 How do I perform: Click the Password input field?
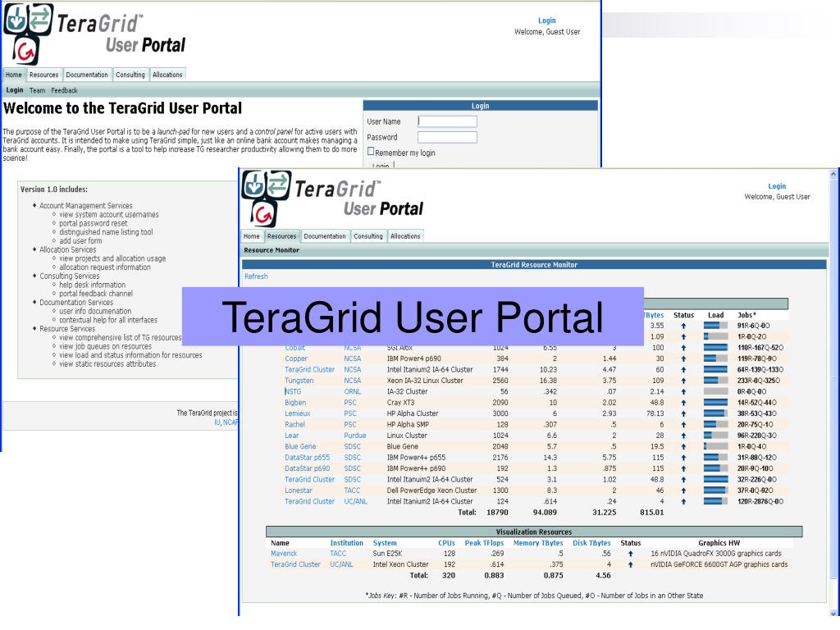447,137
